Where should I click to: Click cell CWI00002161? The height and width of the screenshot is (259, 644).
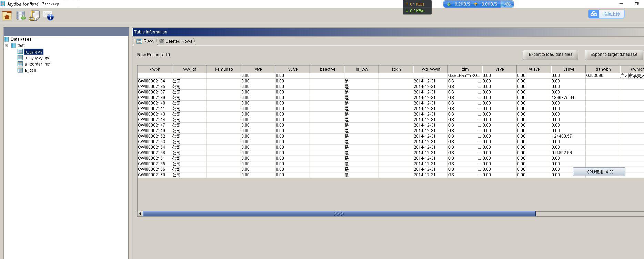(155, 158)
